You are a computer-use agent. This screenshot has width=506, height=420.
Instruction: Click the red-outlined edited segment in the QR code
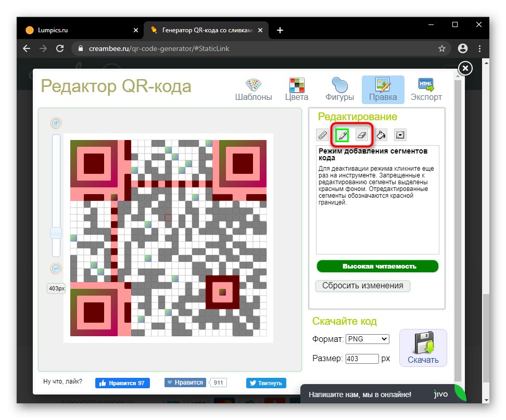pyautogui.click(x=168, y=218)
